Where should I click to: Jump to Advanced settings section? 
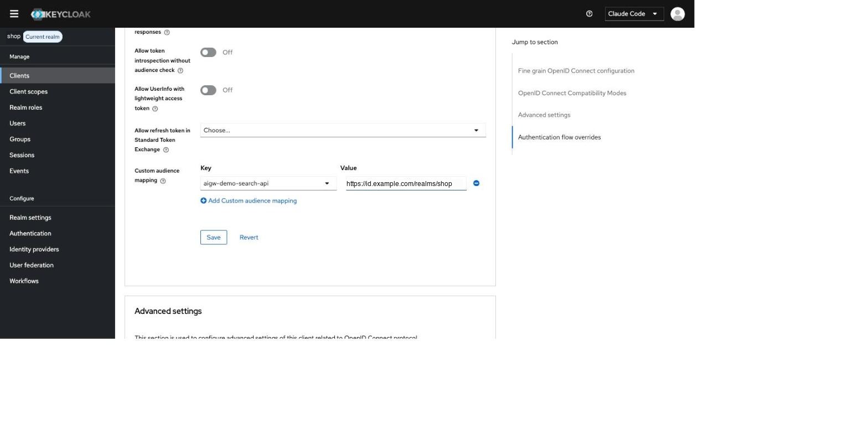544,115
